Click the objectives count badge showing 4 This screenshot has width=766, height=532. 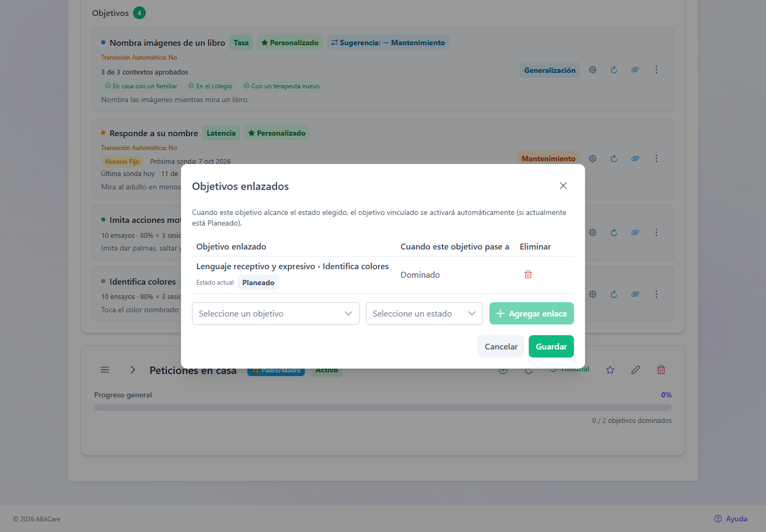(x=139, y=13)
